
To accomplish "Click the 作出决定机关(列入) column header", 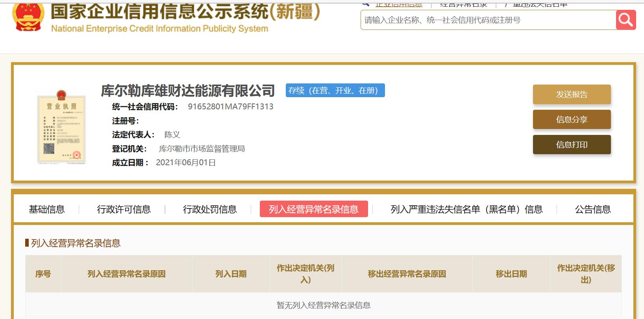I will [305, 274].
